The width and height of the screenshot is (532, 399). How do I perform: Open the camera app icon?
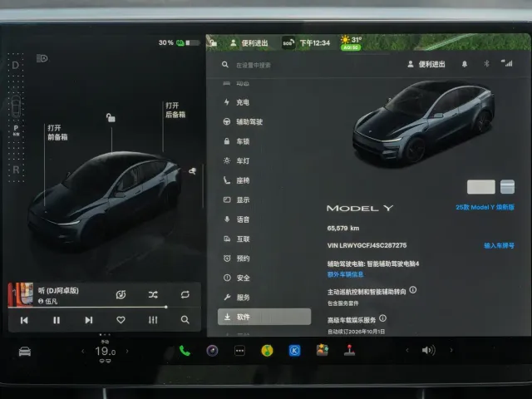coord(213,351)
